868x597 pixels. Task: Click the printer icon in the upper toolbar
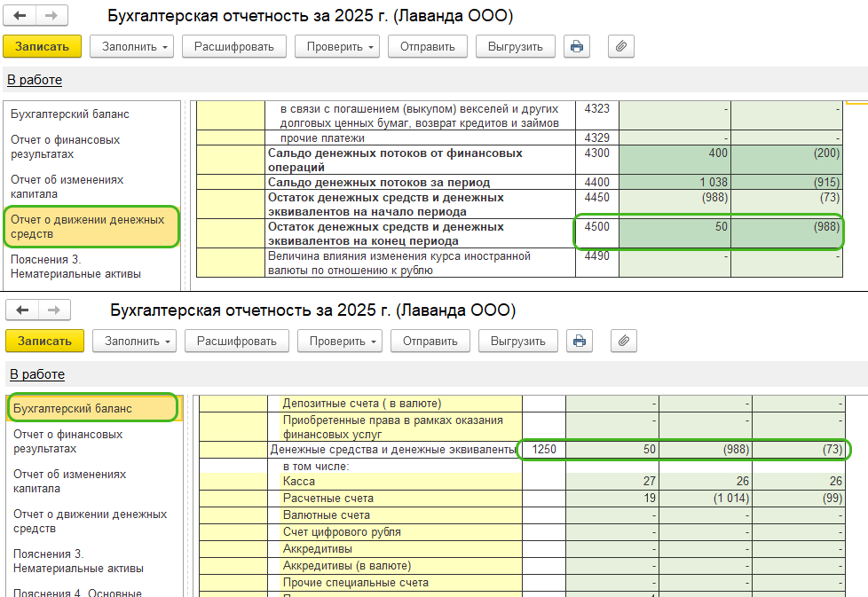tap(577, 47)
